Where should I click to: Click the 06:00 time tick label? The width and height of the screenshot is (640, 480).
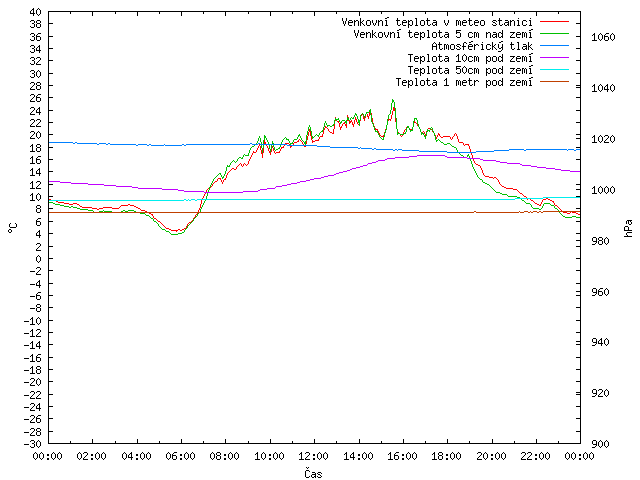tap(180, 456)
